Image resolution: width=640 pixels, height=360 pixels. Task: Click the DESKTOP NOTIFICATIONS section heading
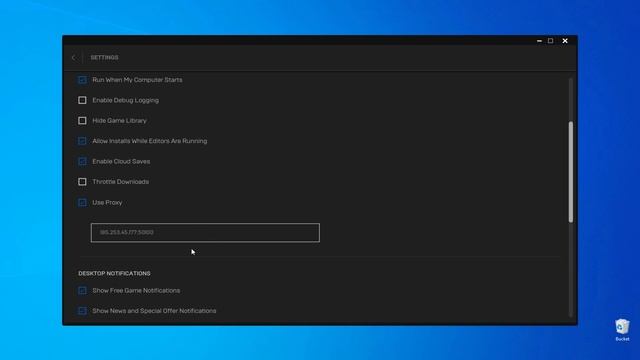point(114,273)
